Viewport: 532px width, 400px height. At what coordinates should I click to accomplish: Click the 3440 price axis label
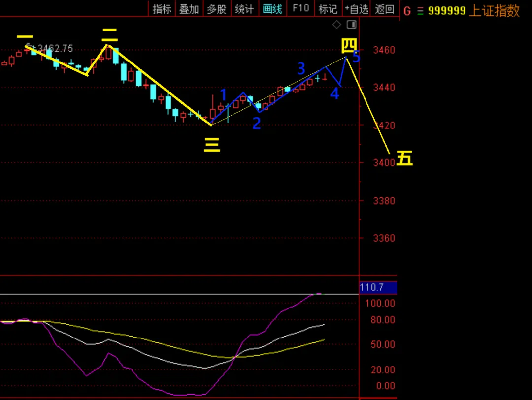(x=384, y=88)
